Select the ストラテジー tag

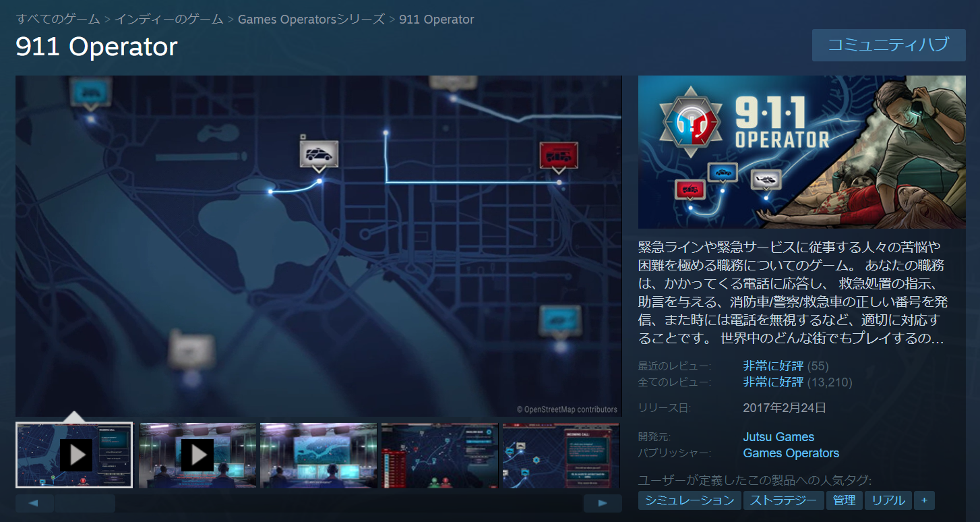pyautogui.click(x=783, y=500)
